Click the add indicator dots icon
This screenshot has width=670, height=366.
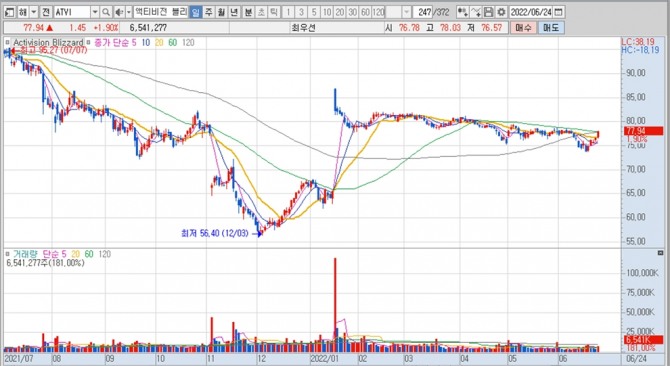click(x=462, y=12)
